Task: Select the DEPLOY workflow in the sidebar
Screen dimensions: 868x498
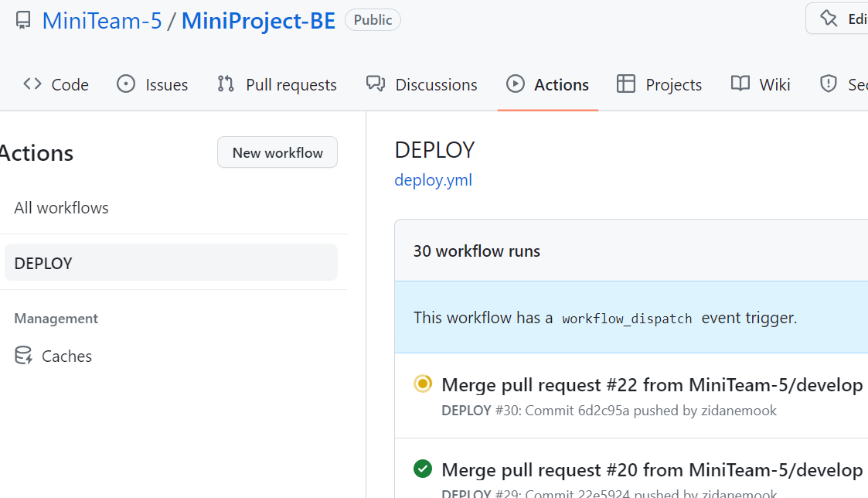Action: point(171,263)
